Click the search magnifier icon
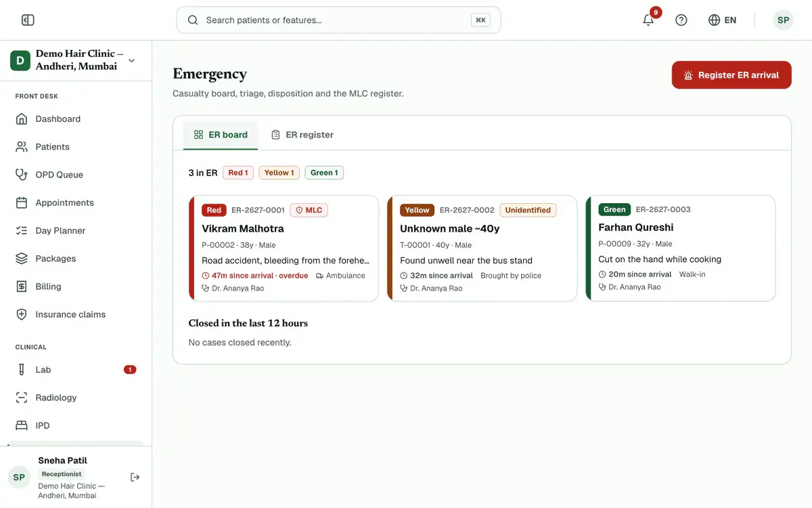This screenshot has height=508, width=812. tap(193, 20)
